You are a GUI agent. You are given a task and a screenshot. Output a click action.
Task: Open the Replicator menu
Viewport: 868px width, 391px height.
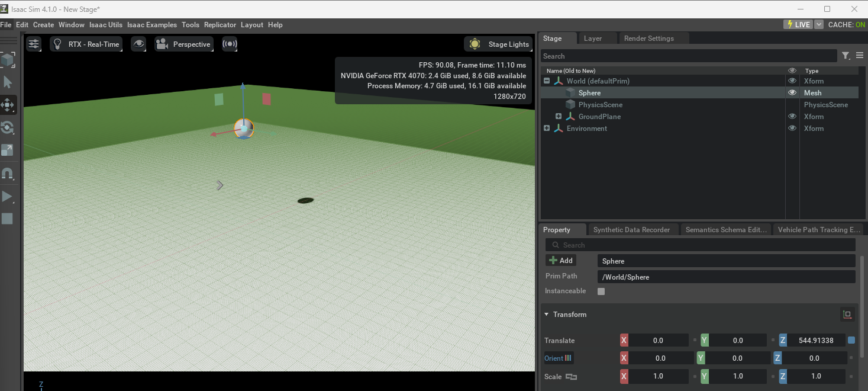220,25
